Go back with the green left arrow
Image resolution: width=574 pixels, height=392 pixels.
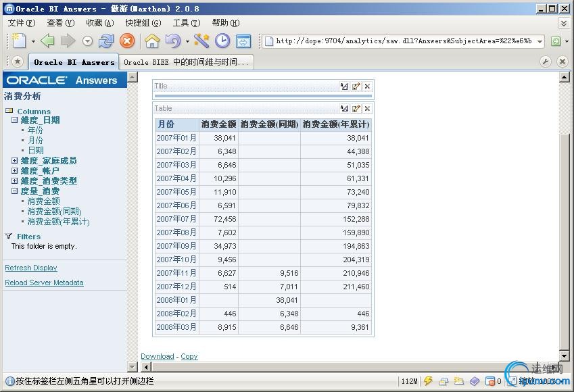[47, 41]
